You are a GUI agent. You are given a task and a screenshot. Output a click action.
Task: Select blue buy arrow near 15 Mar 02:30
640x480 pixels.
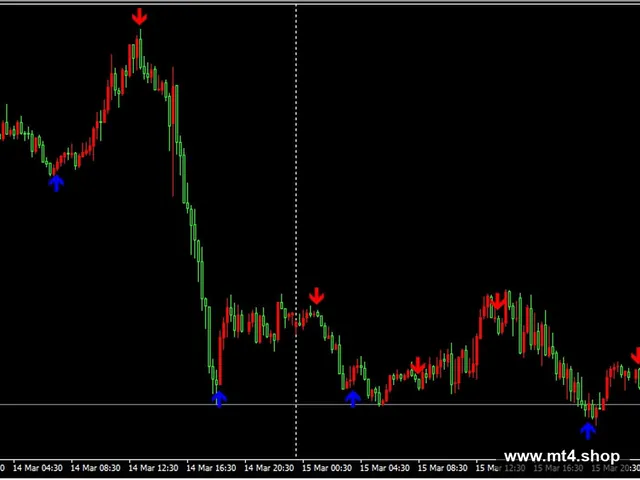(353, 399)
